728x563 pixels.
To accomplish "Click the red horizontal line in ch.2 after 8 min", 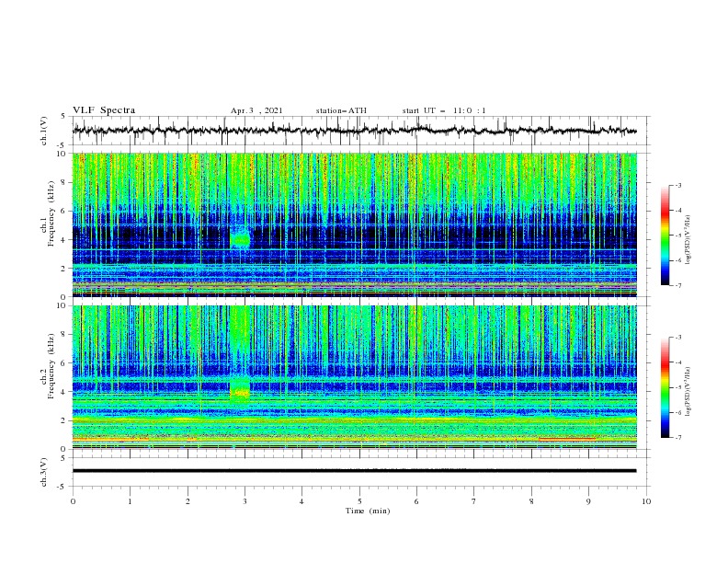I will click(x=567, y=439).
